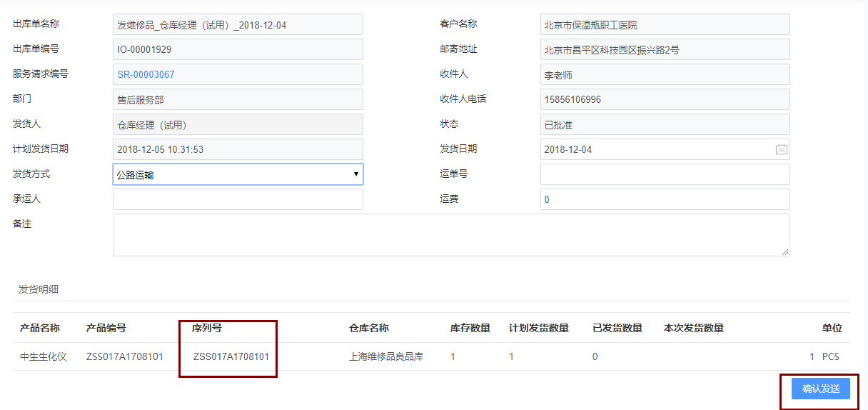This screenshot has width=868, height=410.
Task: Click the 出库单名称 field
Action: pos(238,24)
